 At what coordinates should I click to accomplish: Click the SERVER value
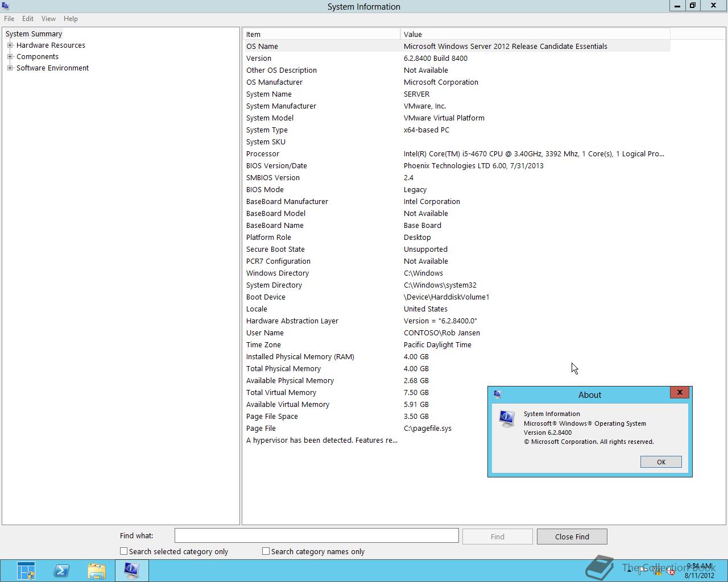(x=416, y=94)
